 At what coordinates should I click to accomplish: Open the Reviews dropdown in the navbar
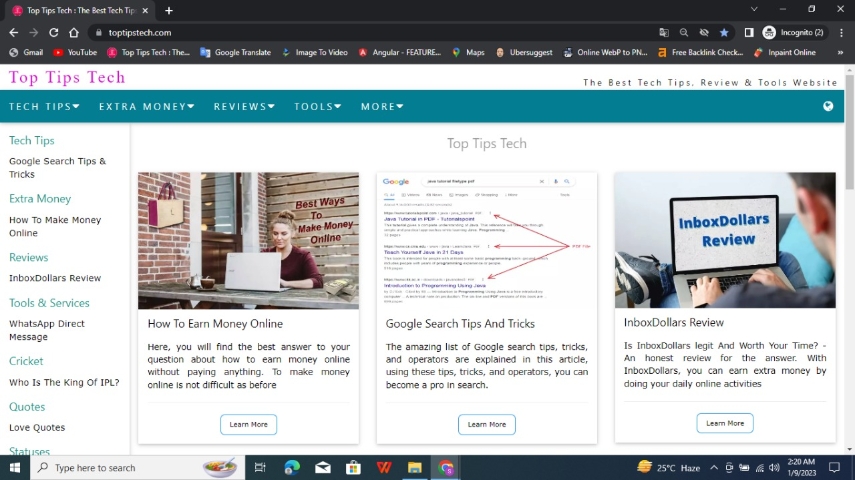click(x=244, y=106)
